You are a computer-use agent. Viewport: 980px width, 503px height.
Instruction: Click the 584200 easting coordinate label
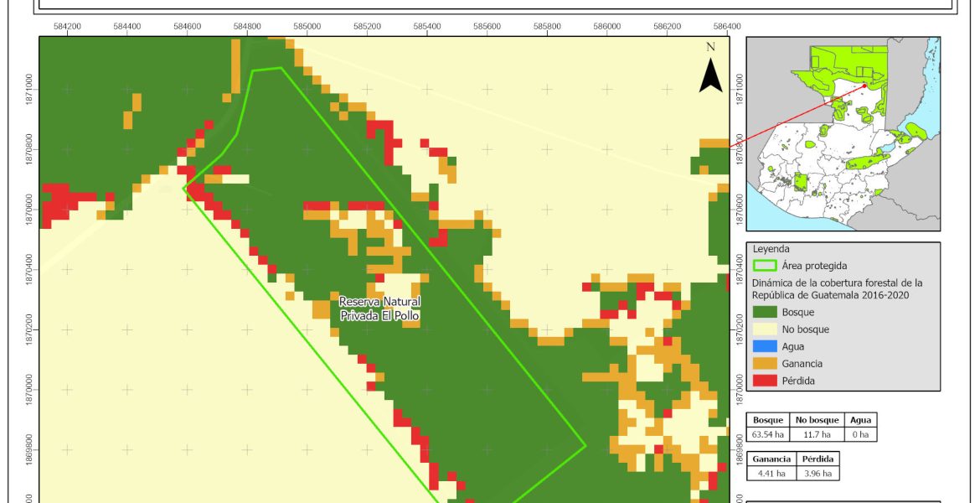point(67,27)
